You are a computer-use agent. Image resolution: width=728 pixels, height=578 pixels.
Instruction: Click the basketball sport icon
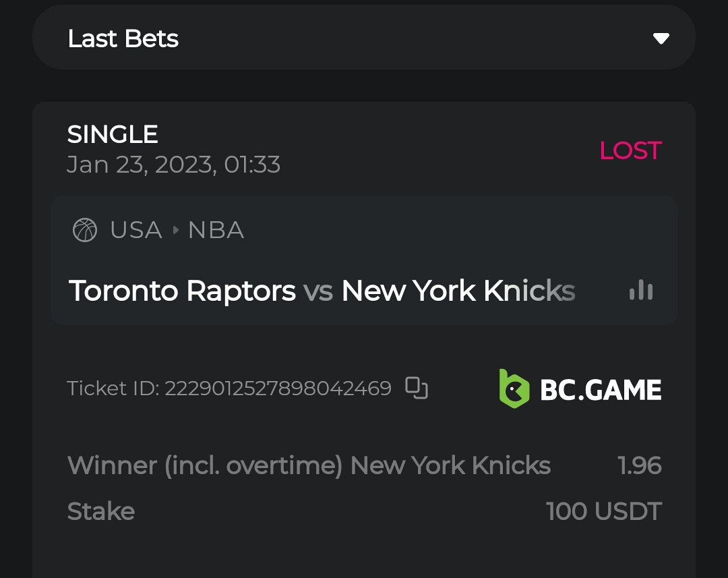point(85,231)
